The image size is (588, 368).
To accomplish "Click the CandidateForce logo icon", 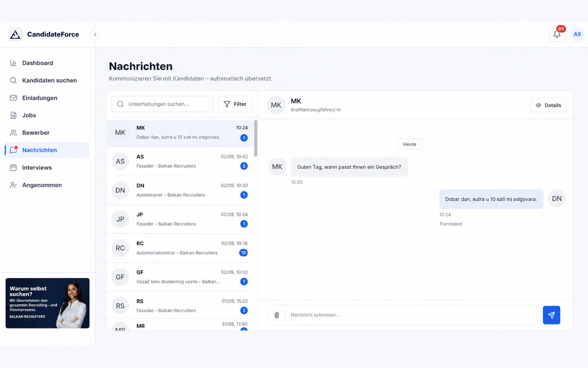I will (15, 34).
